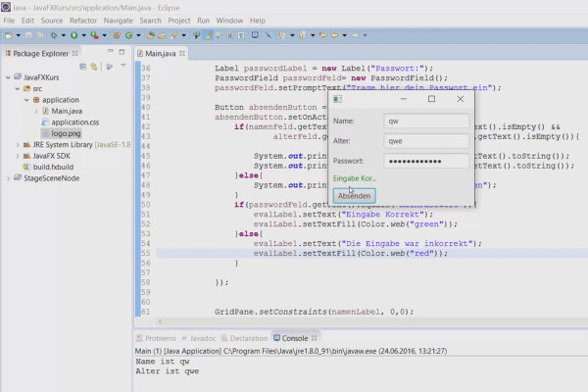This screenshot has height=392, width=588.
Task: Minimize the Package Explorer panel
Action: click(x=110, y=51)
